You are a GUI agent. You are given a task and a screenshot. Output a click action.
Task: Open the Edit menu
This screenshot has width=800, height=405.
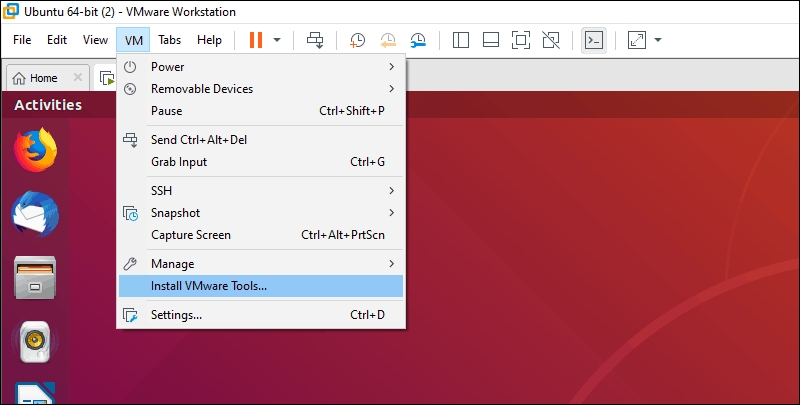pos(57,40)
